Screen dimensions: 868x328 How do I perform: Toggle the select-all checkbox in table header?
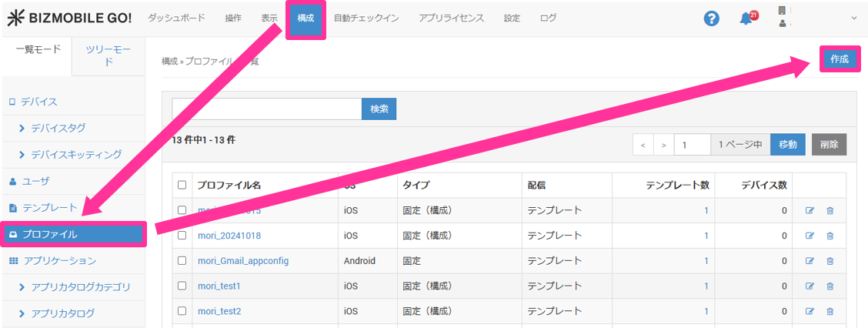coord(182,185)
